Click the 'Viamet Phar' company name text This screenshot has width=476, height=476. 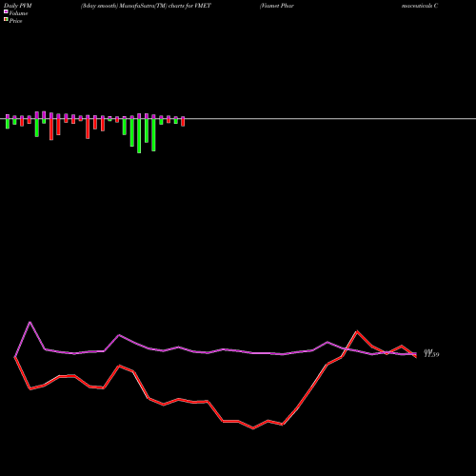(277, 6)
